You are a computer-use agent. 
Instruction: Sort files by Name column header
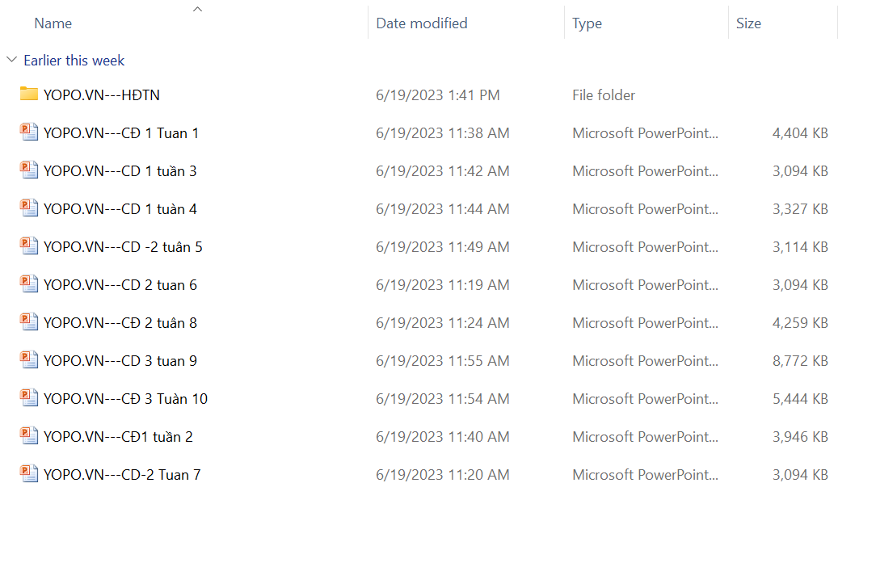click(53, 23)
